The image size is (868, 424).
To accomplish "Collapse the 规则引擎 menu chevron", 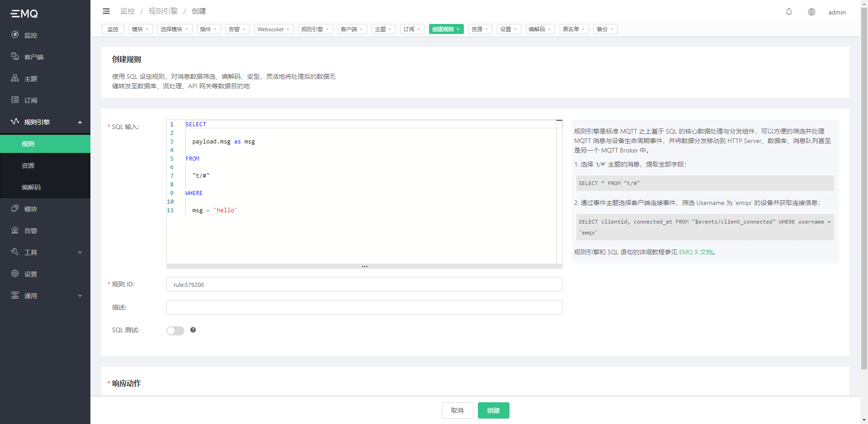I will click(x=80, y=122).
